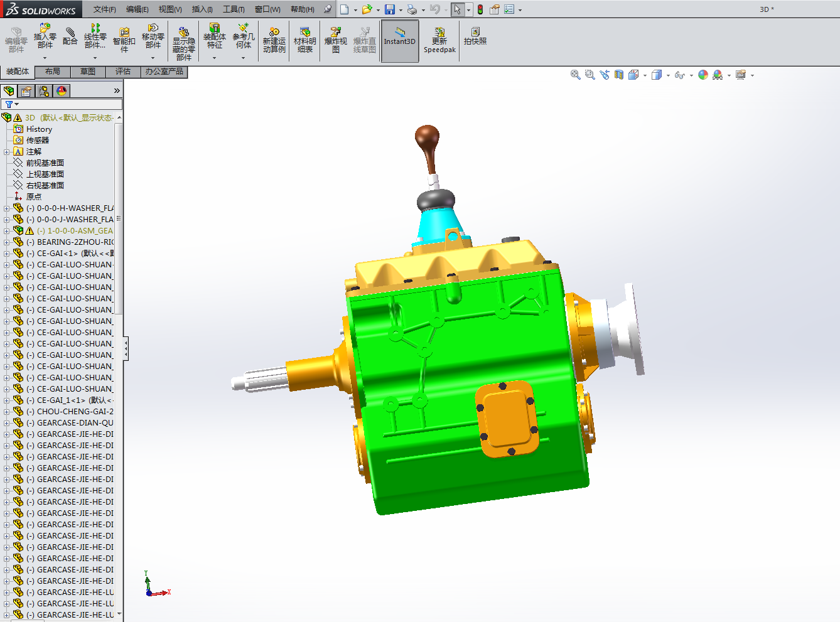Select History item in design tree
The image size is (840, 622).
[39, 129]
